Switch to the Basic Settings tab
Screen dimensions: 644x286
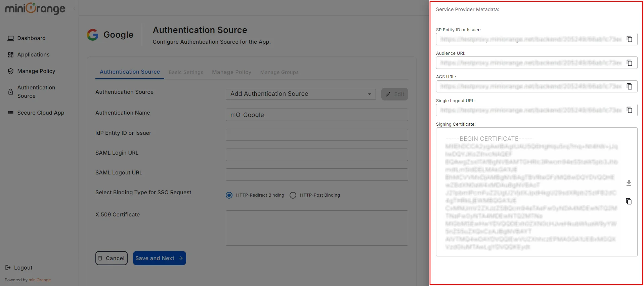pyautogui.click(x=186, y=72)
